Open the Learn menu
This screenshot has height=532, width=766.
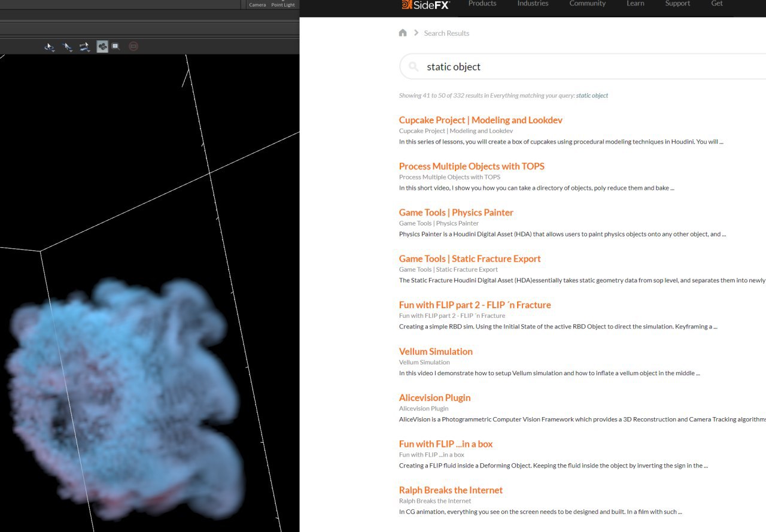tap(636, 4)
